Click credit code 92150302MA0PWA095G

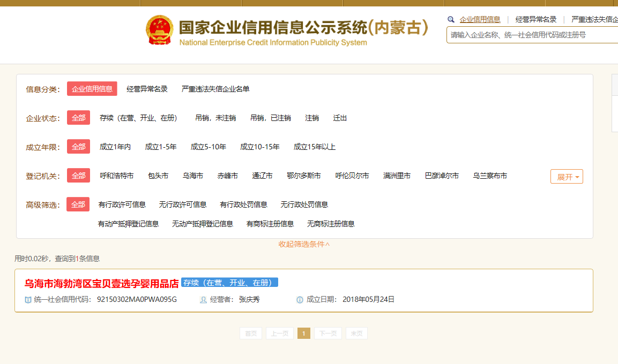click(x=137, y=299)
